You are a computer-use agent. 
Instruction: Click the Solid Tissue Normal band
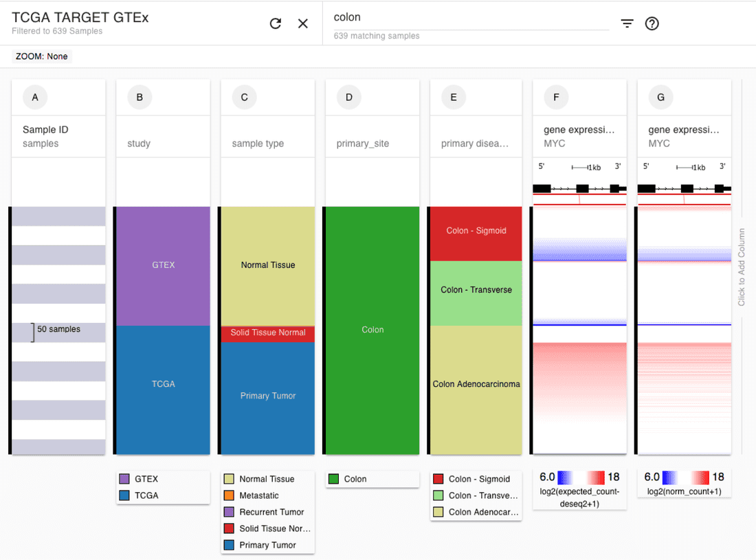tap(267, 333)
